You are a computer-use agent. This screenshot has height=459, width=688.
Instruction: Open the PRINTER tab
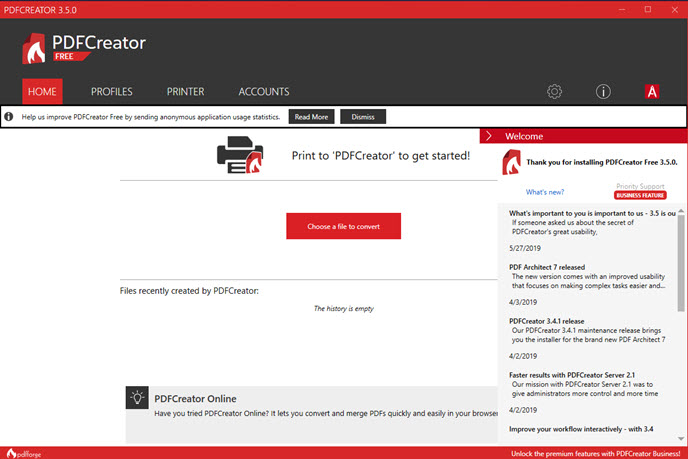185,91
